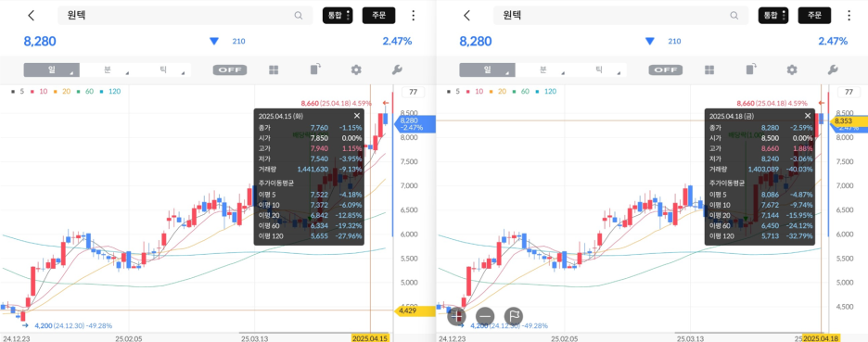Click 이평 120 row showing 5,713 in right popup

tap(761, 235)
